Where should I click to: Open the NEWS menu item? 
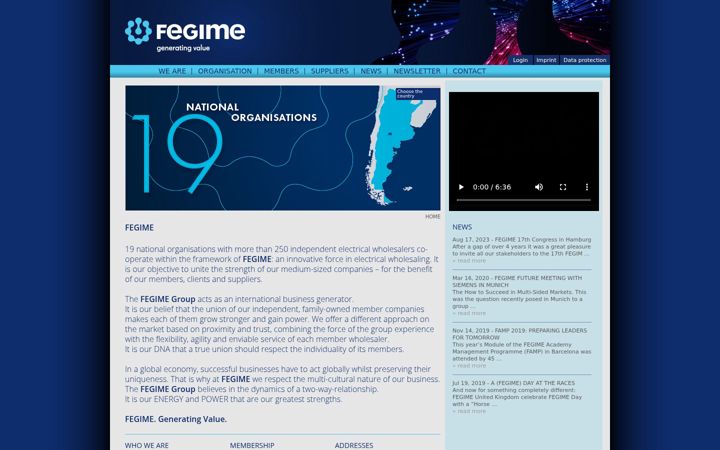(x=371, y=71)
